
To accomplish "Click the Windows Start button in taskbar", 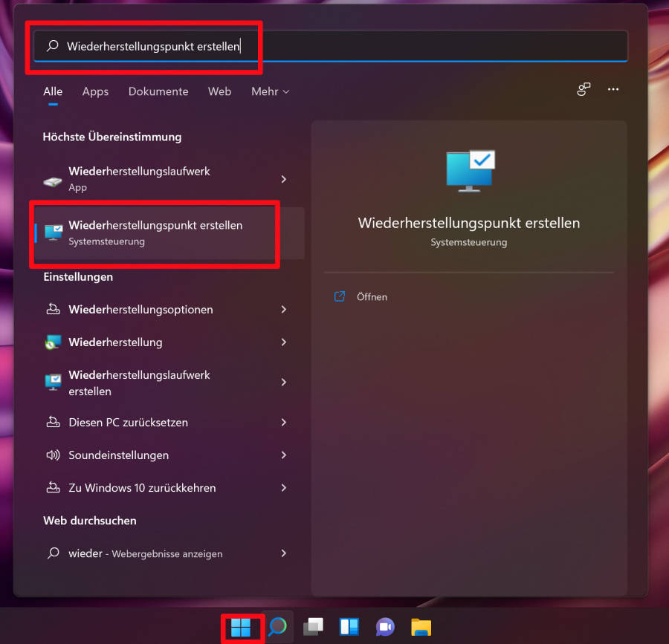I will point(241,627).
